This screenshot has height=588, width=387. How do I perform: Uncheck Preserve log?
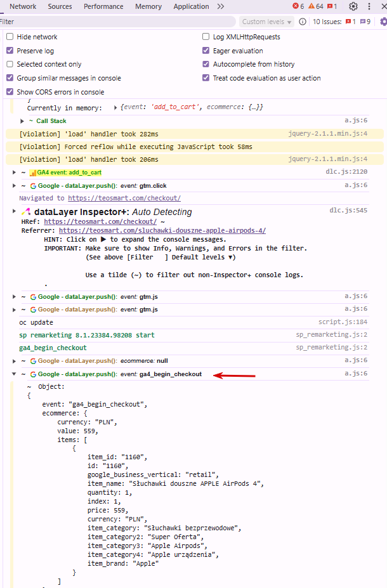pos(10,50)
